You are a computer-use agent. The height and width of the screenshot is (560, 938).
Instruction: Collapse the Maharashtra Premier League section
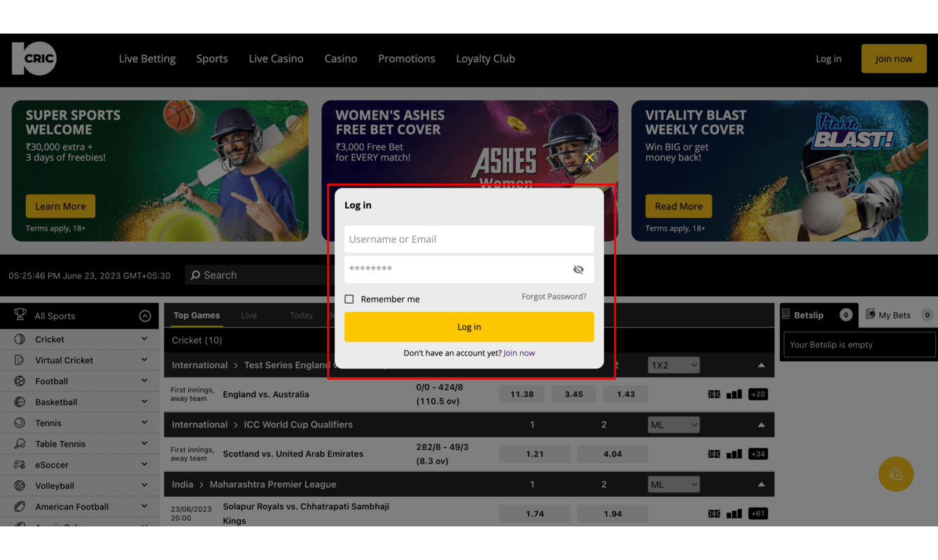click(761, 484)
